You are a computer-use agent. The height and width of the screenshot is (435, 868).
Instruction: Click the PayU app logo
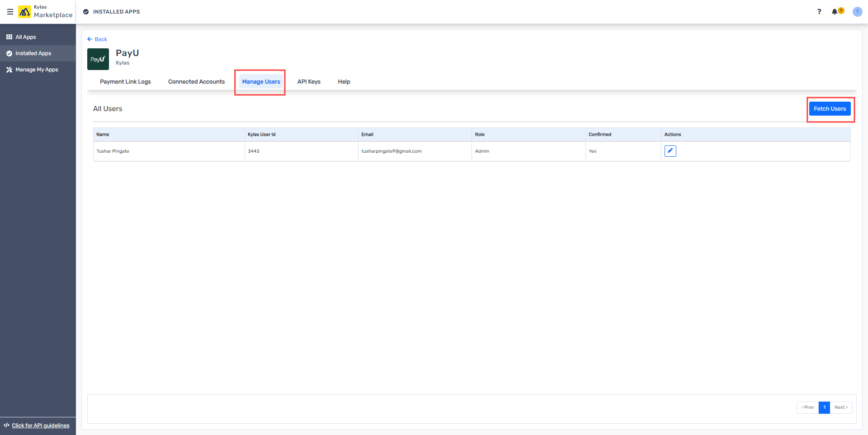coord(98,59)
